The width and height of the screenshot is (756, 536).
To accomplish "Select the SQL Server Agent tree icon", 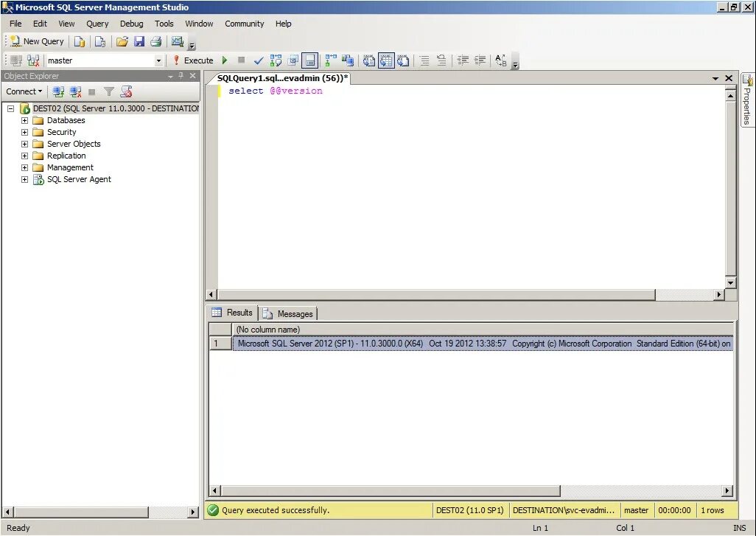I will (x=38, y=179).
